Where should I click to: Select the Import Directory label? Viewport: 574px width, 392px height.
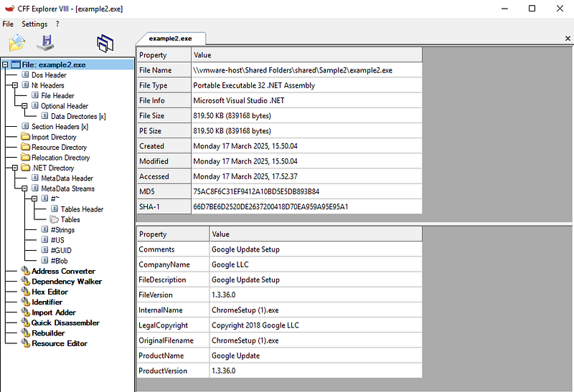pyautogui.click(x=54, y=137)
